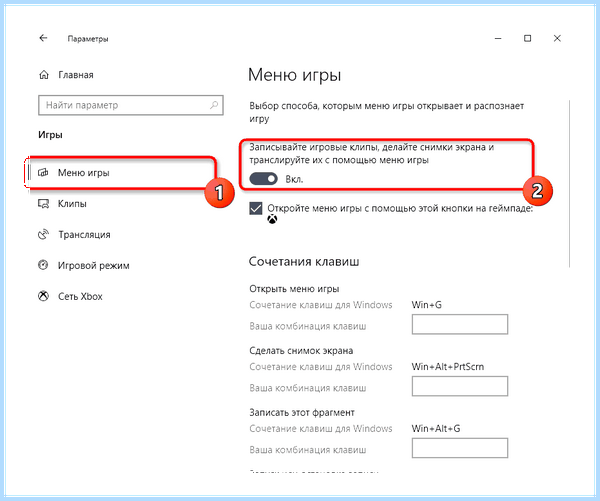Open the Меню игры section

point(122,173)
